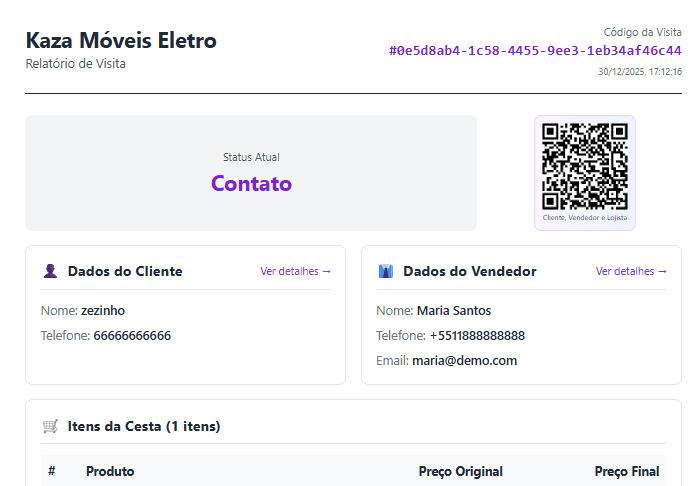The width and height of the screenshot is (694, 486).
Task: Click the Cliente, Vendedor e Lojista caption
Action: tap(584, 217)
